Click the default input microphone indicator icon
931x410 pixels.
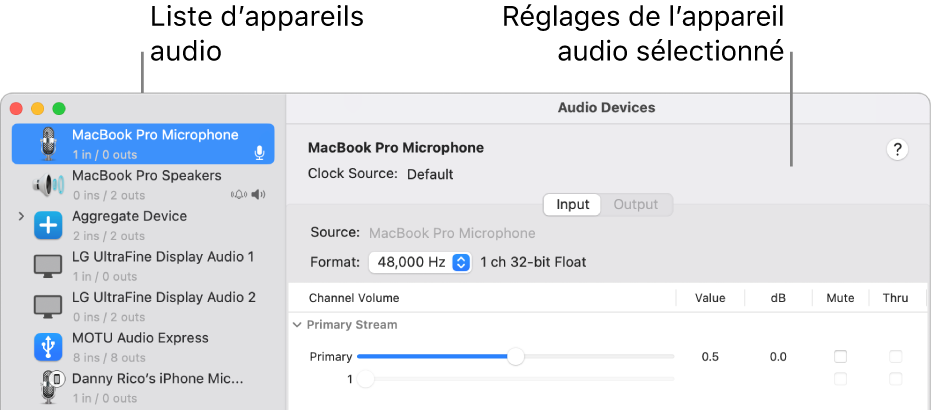coord(259,153)
